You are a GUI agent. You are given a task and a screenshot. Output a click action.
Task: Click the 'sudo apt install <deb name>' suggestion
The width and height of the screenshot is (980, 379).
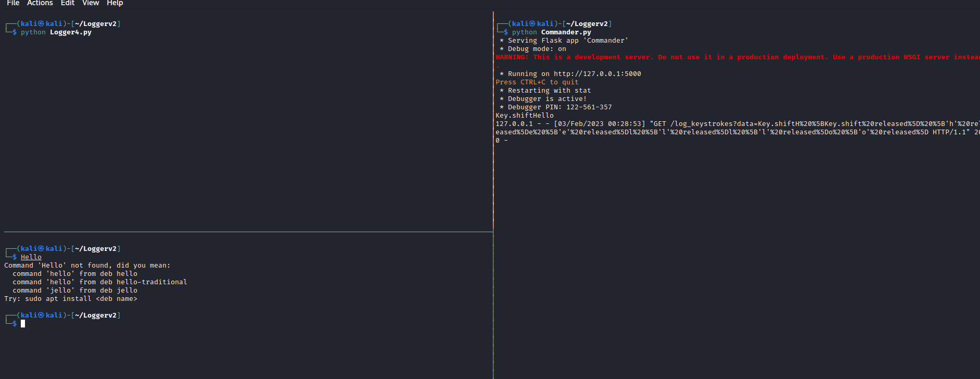pos(81,299)
